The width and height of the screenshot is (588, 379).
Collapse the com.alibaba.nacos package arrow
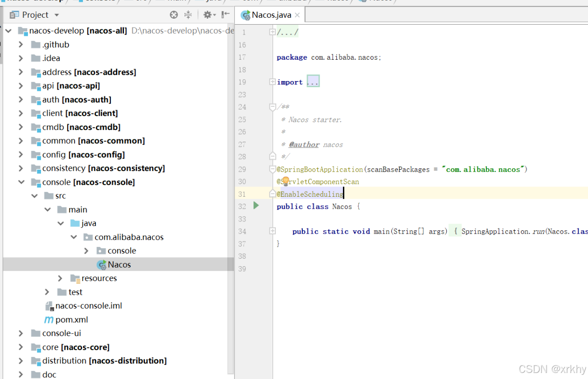(74, 237)
